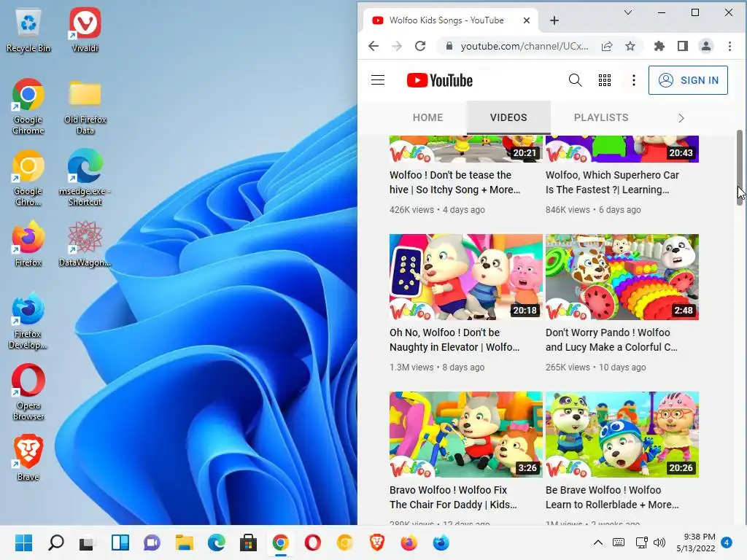The width and height of the screenshot is (747, 560).
Task: Open the YouTube apps grid icon
Action: pyautogui.click(x=605, y=80)
